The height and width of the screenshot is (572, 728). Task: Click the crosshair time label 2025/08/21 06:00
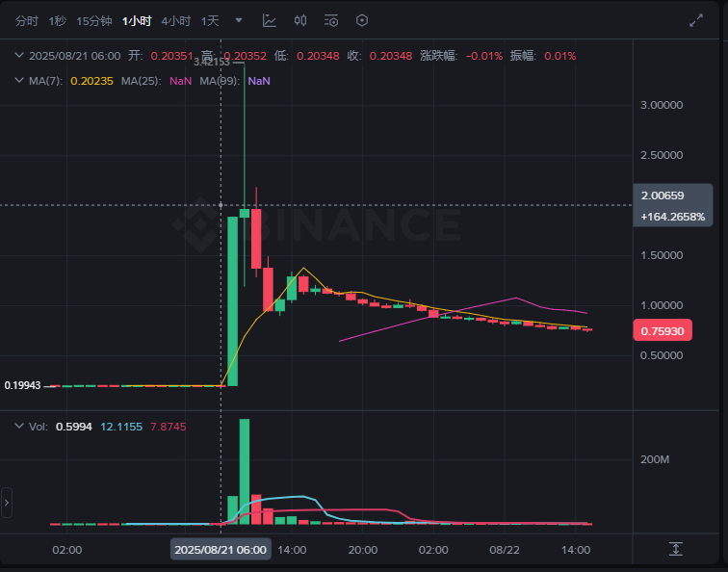tap(221, 550)
